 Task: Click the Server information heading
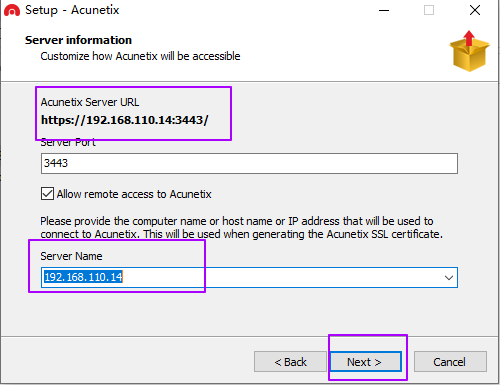(x=78, y=40)
